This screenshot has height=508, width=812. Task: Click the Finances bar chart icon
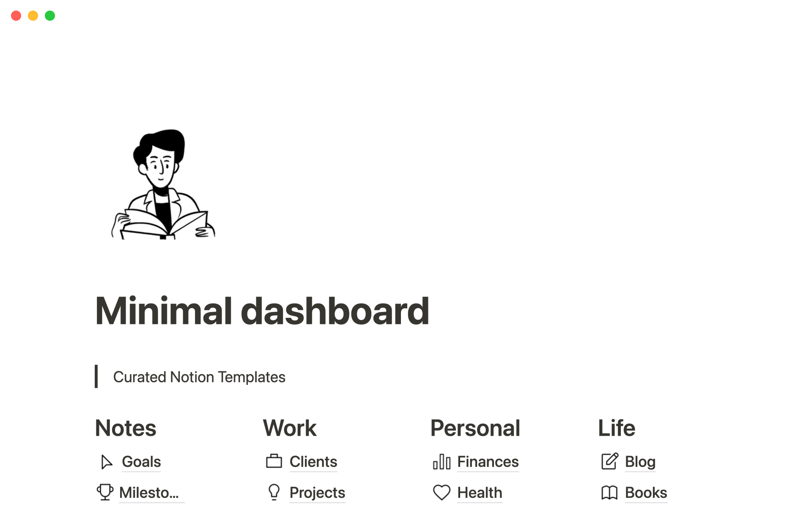click(442, 462)
